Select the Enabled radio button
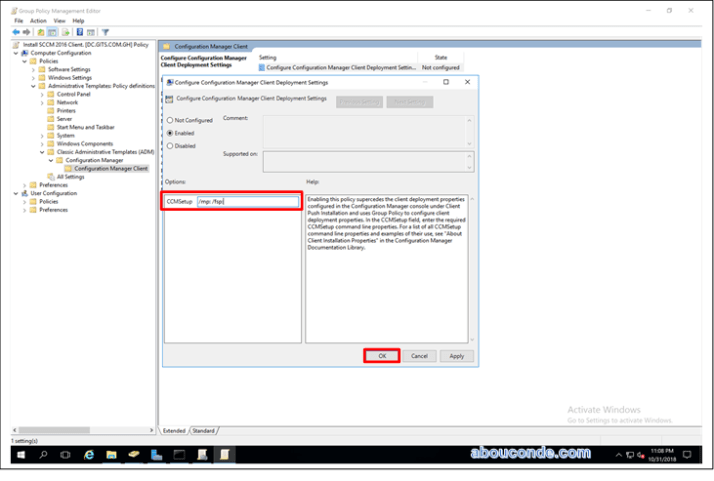This screenshot has height=481, width=714. coord(169,132)
